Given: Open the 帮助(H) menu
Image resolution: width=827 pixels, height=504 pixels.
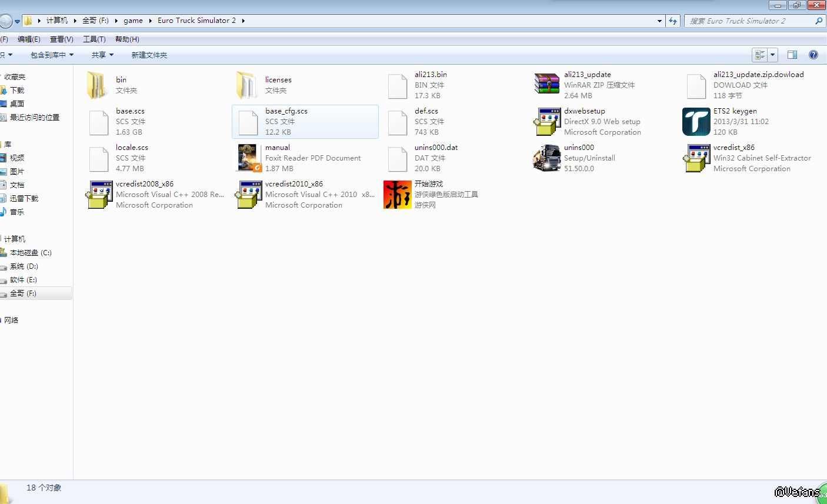Looking at the screenshot, I should tap(127, 39).
